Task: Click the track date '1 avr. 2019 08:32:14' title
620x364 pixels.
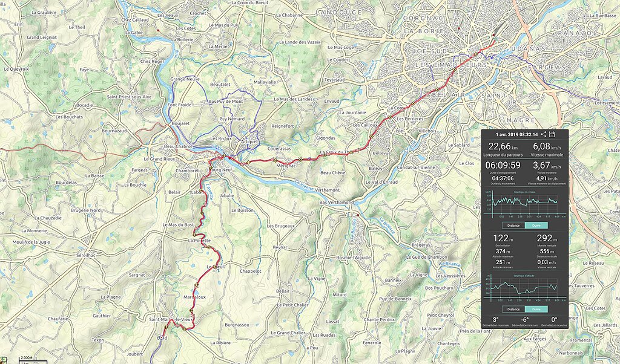Action: click(516, 135)
